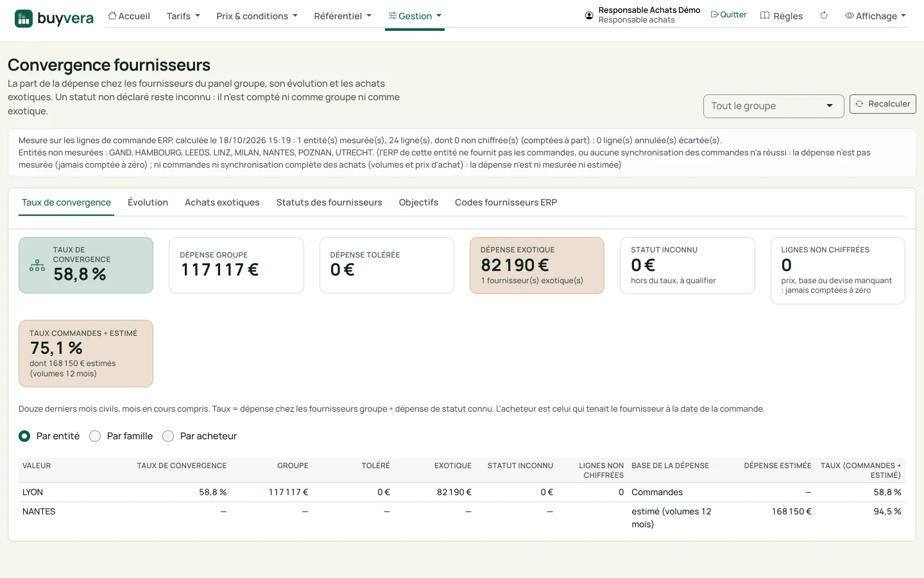This screenshot has height=578, width=924.
Task: Switch to the Objectifs tab
Action: pos(418,202)
